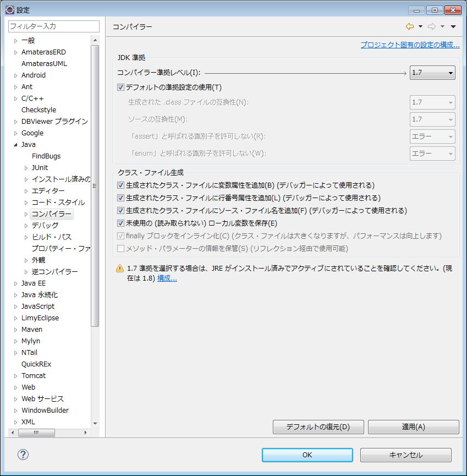Click the 設定 window gear icon
The image size is (467, 476).
pos(10,10)
